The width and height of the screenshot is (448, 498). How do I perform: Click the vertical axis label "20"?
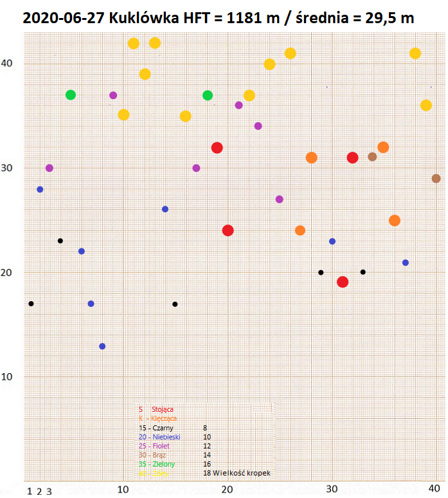click(x=6, y=272)
